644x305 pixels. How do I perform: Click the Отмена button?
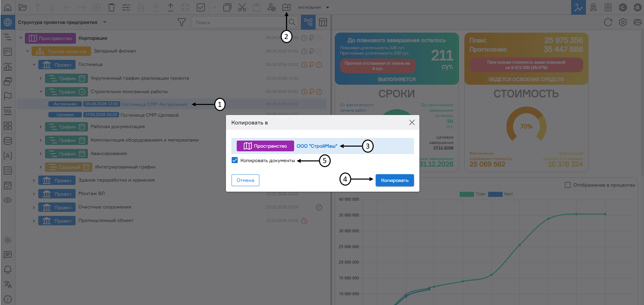pos(245,180)
